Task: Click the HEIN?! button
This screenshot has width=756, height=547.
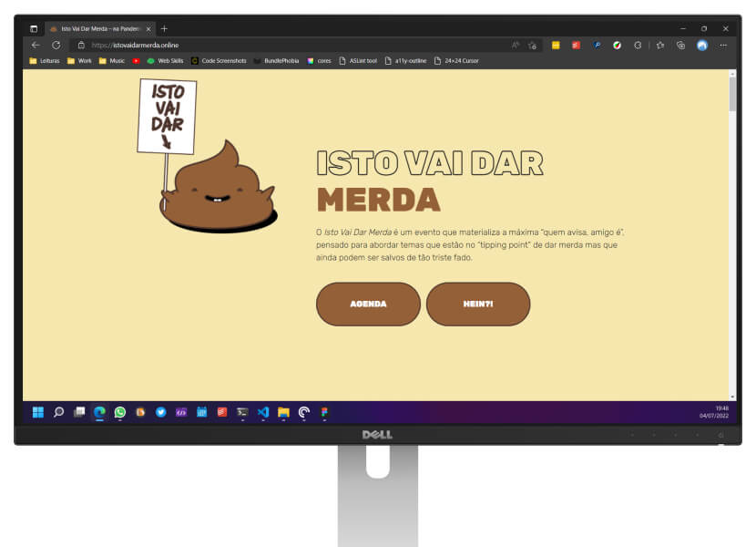Action: [480, 304]
